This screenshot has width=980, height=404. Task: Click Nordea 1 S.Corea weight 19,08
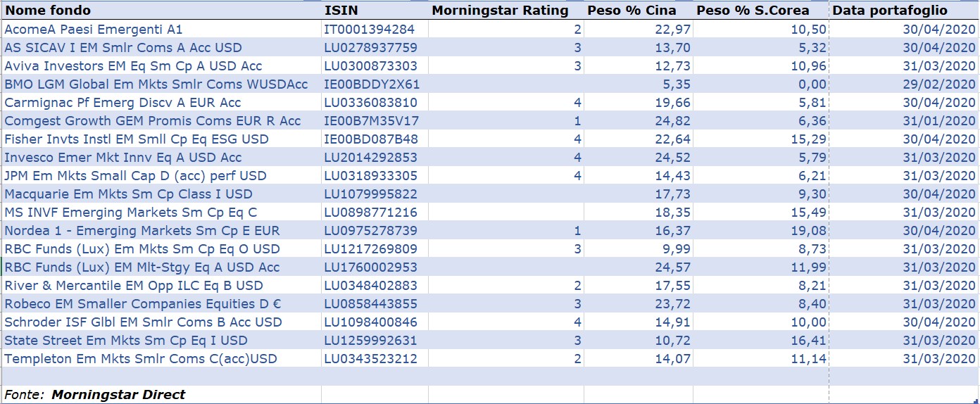pyautogui.click(x=808, y=231)
